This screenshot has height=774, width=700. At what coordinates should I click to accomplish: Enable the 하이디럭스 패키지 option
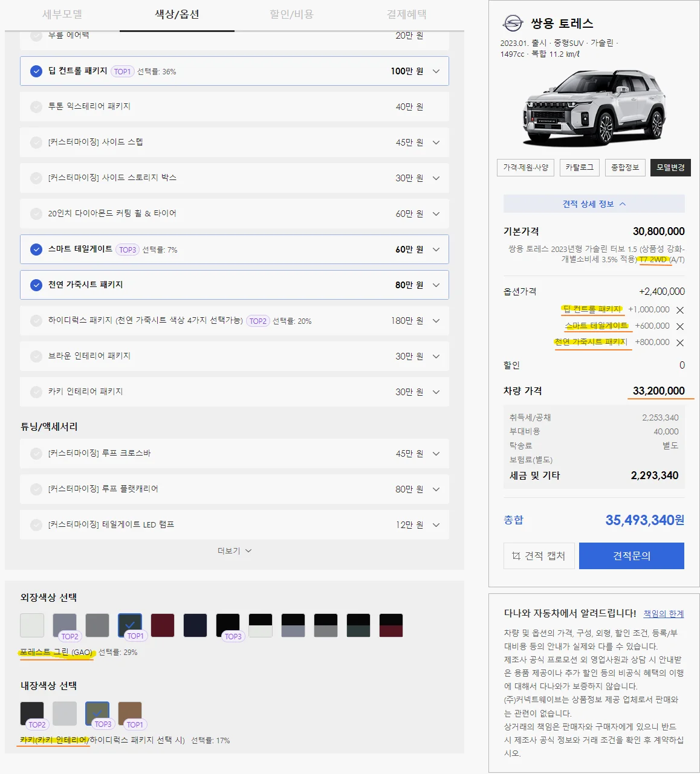coord(36,321)
